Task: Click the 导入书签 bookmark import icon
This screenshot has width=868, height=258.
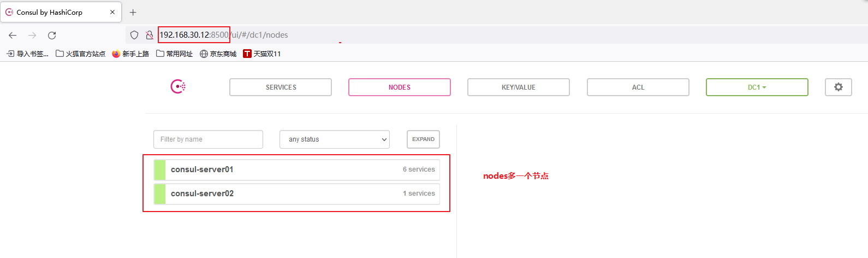Action: click(10, 54)
